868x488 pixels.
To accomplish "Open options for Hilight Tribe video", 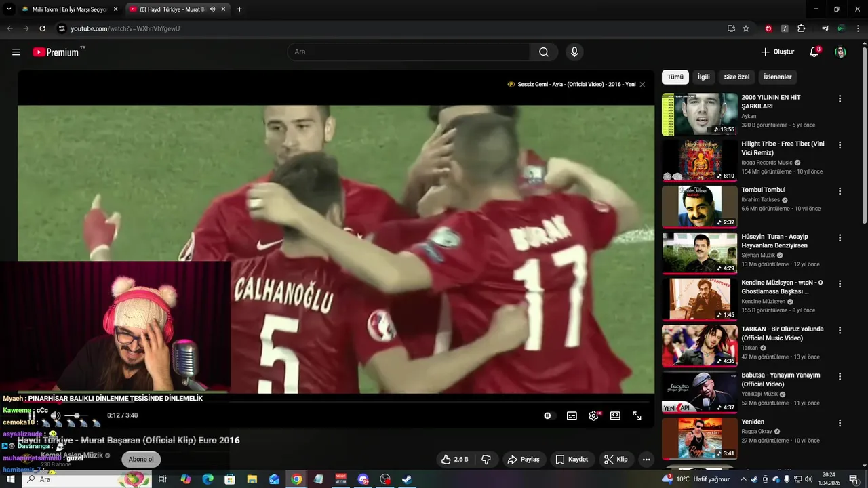I will pyautogui.click(x=840, y=145).
